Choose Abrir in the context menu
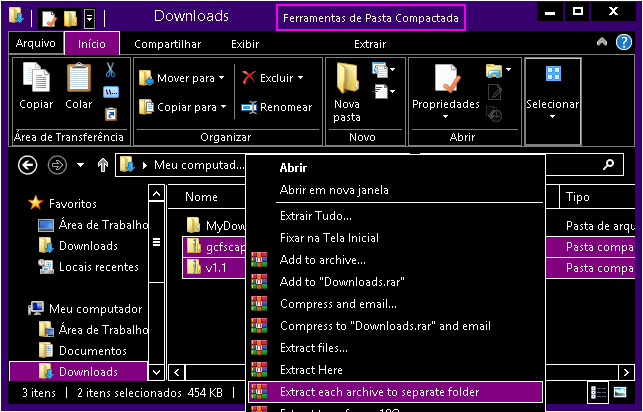The width and height of the screenshot is (643, 412). pos(395,168)
